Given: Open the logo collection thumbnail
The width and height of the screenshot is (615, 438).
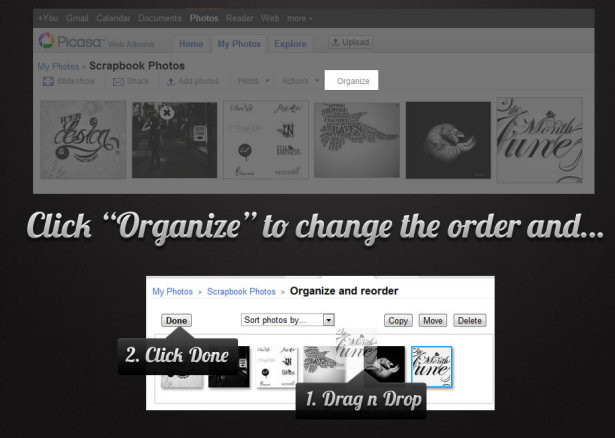Looking at the screenshot, I should pos(266,140).
